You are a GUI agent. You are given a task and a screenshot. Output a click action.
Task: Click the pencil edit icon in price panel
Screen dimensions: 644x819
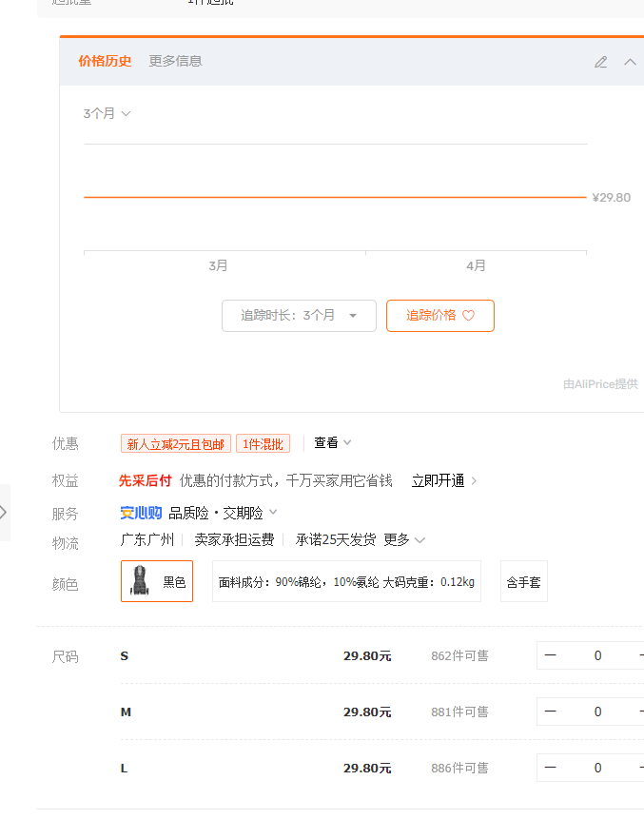(x=600, y=62)
